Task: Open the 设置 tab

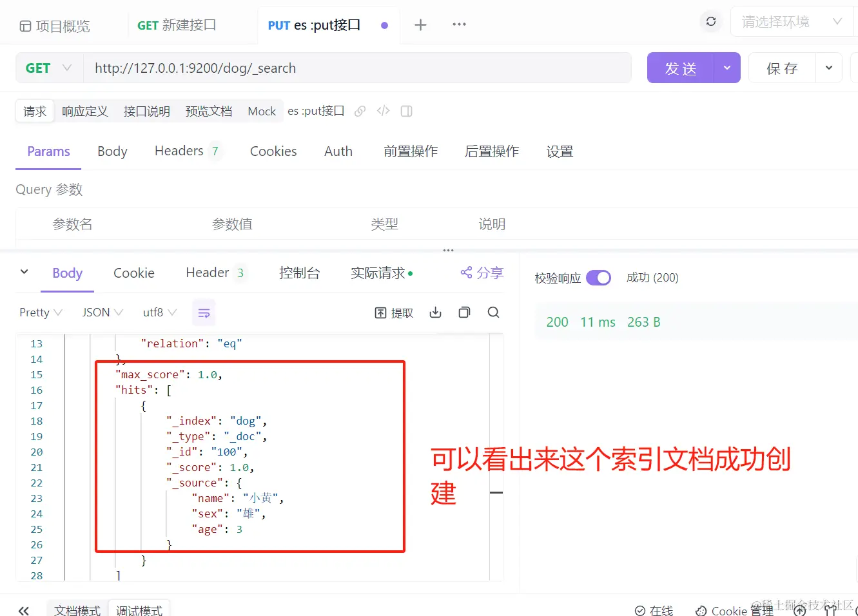Action: click(x=560, y=151)
